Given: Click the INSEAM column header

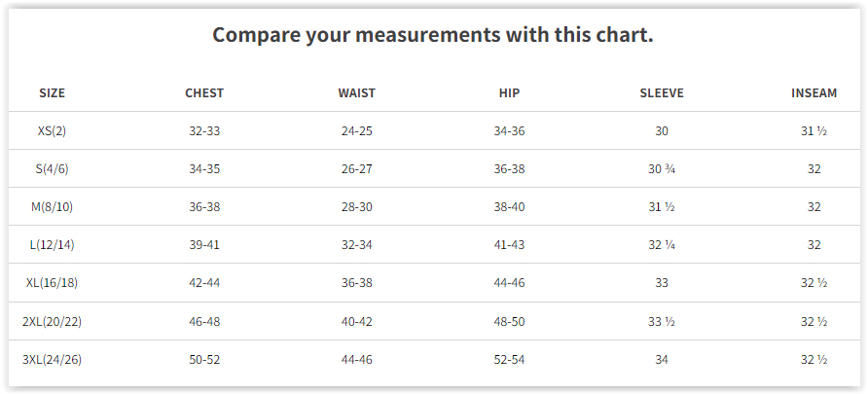Looking at the screenshot, I should click(814, 93).
